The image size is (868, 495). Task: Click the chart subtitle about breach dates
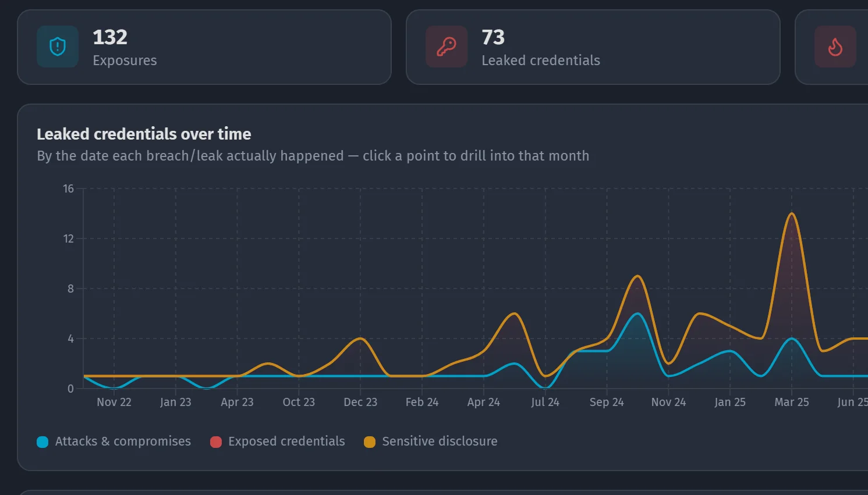click(x=313, y=156)
